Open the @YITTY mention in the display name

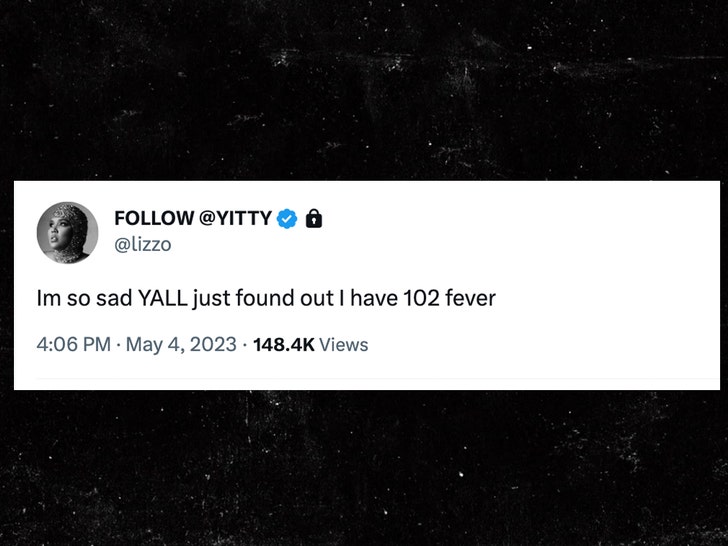pos(235,218)
